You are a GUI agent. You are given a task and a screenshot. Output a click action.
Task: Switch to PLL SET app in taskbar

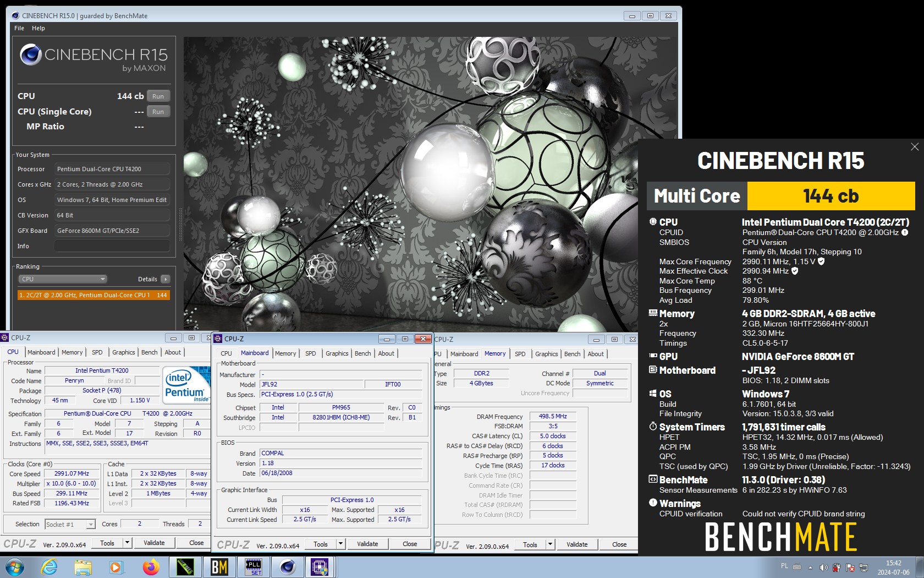(254, 567)
